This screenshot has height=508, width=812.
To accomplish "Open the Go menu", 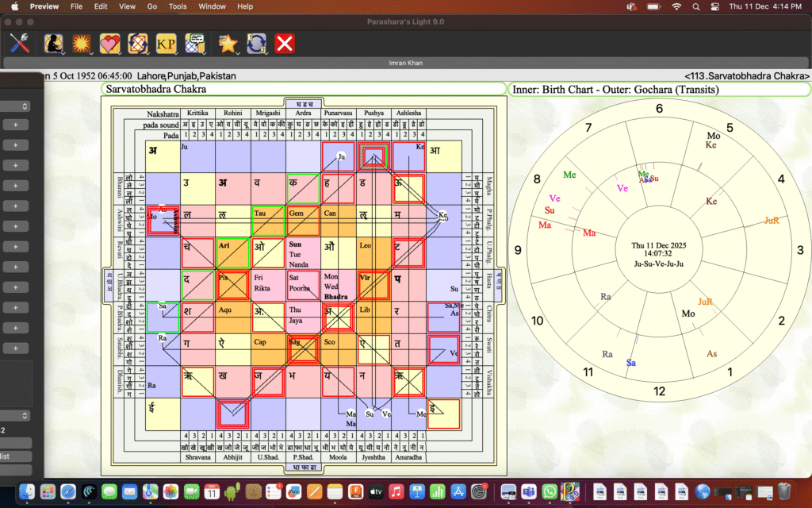I will 151,6.
